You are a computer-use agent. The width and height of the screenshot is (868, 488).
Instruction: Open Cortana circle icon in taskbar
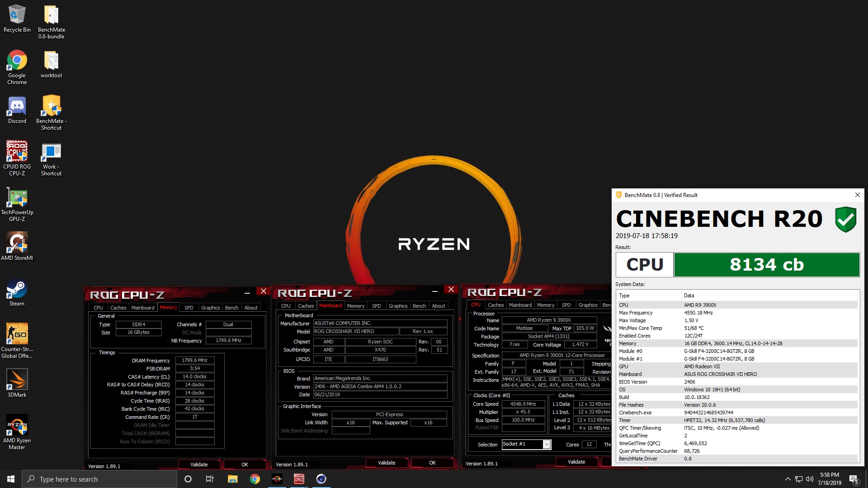[x=188, y=479]
